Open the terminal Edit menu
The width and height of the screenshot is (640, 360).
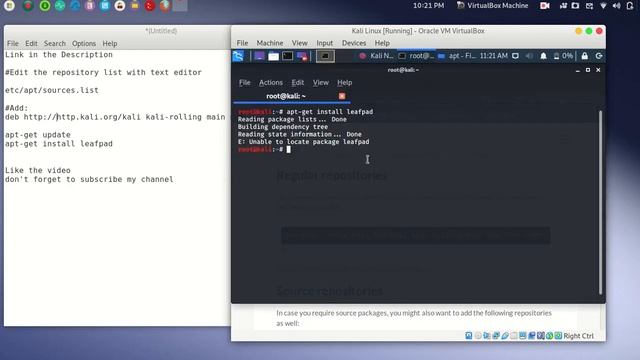pos(298,82)
